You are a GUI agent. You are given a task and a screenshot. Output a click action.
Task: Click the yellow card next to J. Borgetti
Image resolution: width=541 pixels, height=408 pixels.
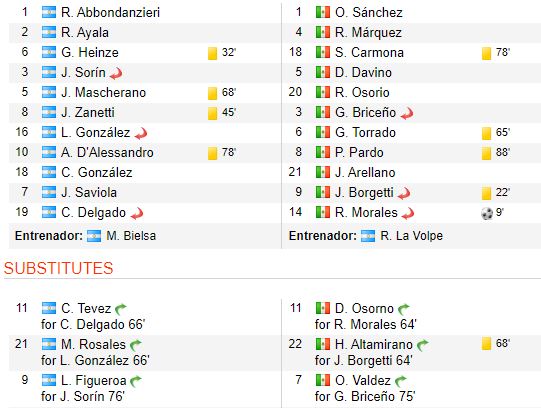[486, 193]
